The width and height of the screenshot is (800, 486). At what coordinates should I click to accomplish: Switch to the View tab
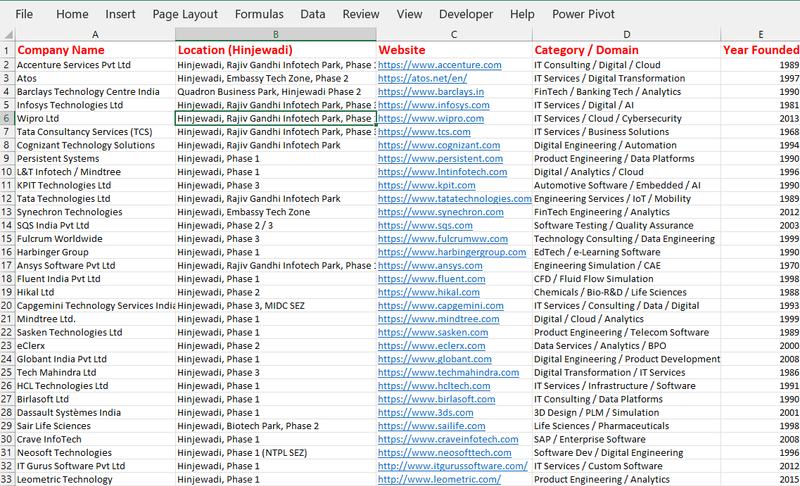409,14
